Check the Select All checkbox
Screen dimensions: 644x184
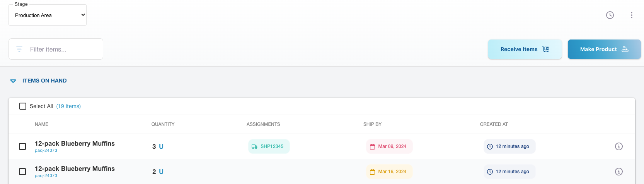(23, 106)
